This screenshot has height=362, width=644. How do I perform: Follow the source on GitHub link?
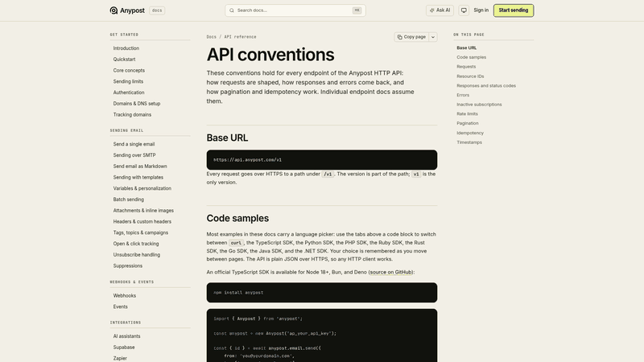(x=391, y=272)
